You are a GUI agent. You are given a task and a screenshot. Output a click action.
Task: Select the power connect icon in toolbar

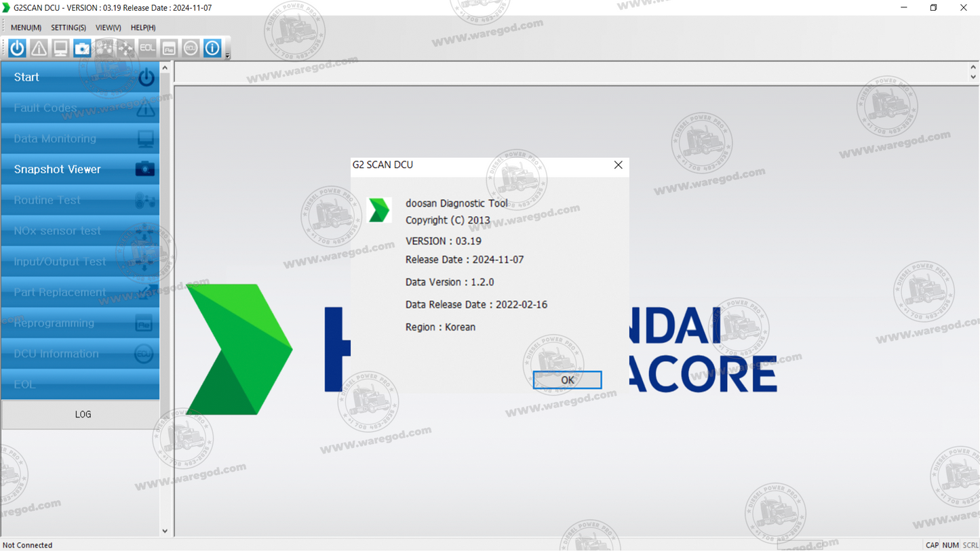tap(16, 47)
